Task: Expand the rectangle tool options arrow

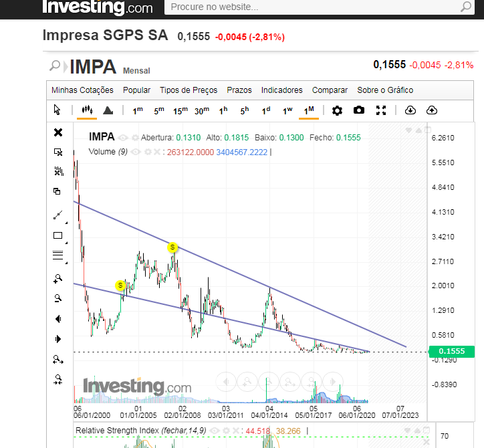Action: pyautogui.click(x=66, y=243)
